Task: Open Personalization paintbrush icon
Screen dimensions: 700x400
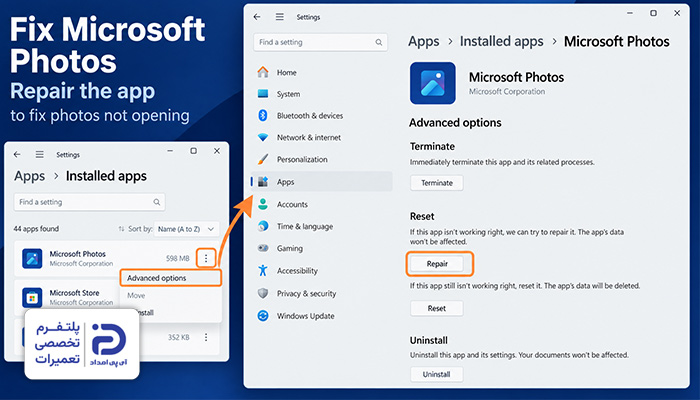Action: [263, 159]
